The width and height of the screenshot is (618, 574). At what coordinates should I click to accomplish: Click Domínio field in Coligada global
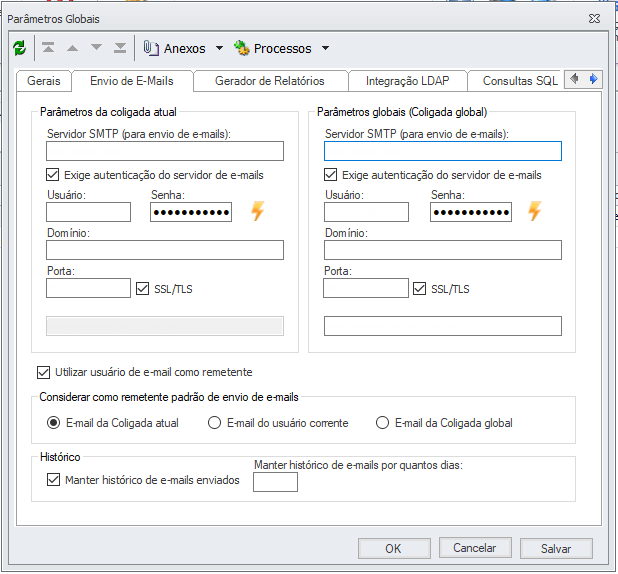point(443,250)
